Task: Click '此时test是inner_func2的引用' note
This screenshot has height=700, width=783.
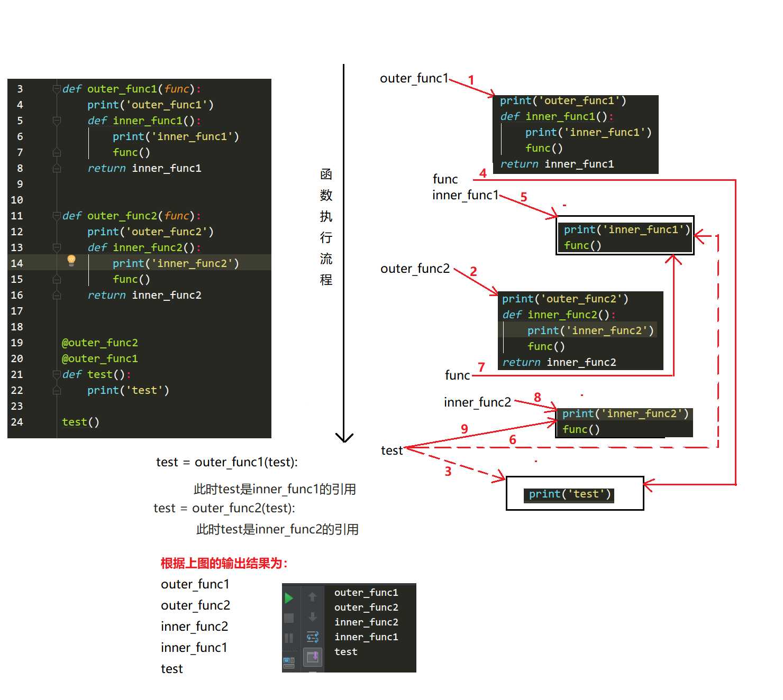Action: [x=277, y=530]
